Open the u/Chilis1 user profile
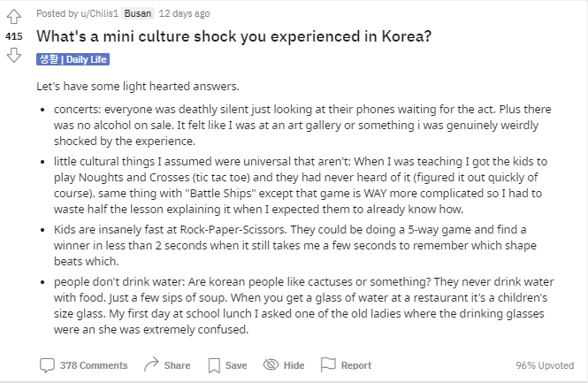 99,13
